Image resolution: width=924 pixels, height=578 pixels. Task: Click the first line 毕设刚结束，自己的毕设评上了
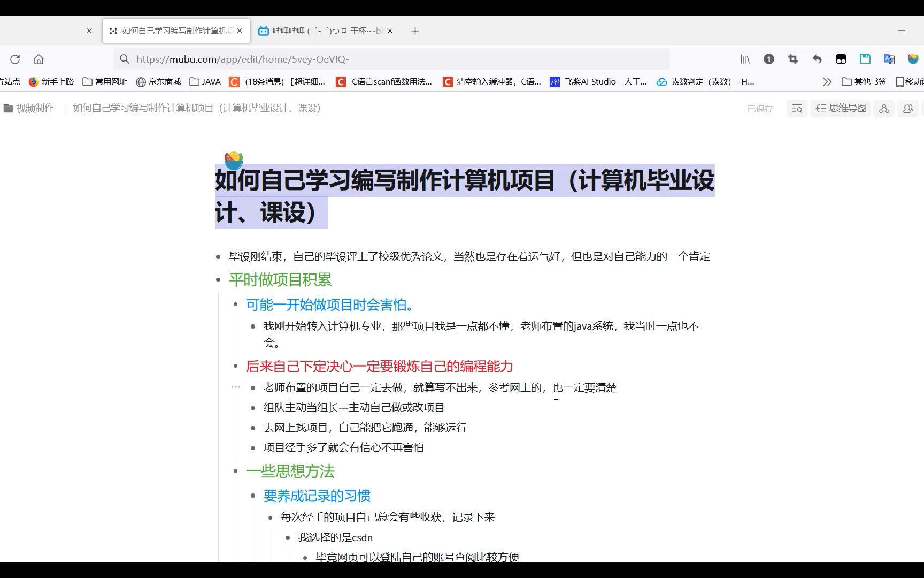469,256
